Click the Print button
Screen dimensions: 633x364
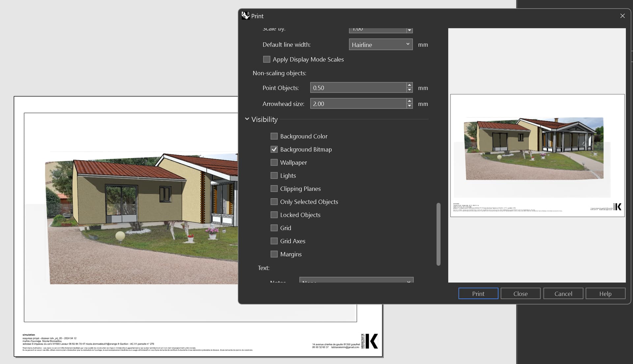coord(478,293)
